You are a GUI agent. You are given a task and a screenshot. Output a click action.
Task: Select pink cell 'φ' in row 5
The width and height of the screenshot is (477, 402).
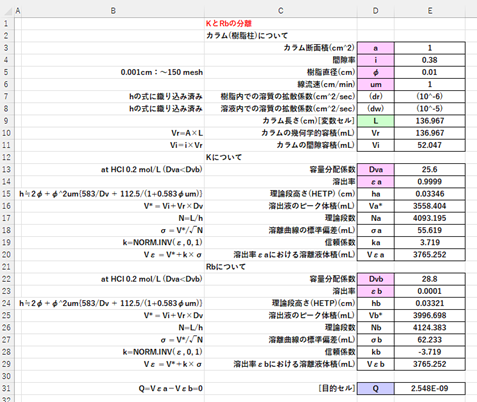376,72
